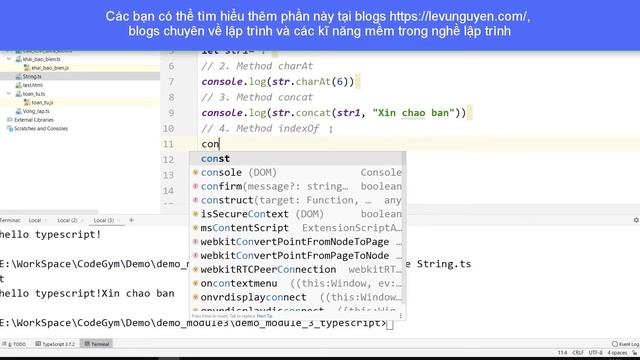Open test.html in the project tree
The height and width of the screenshot is (360, 640).
[x=33, y=85]
